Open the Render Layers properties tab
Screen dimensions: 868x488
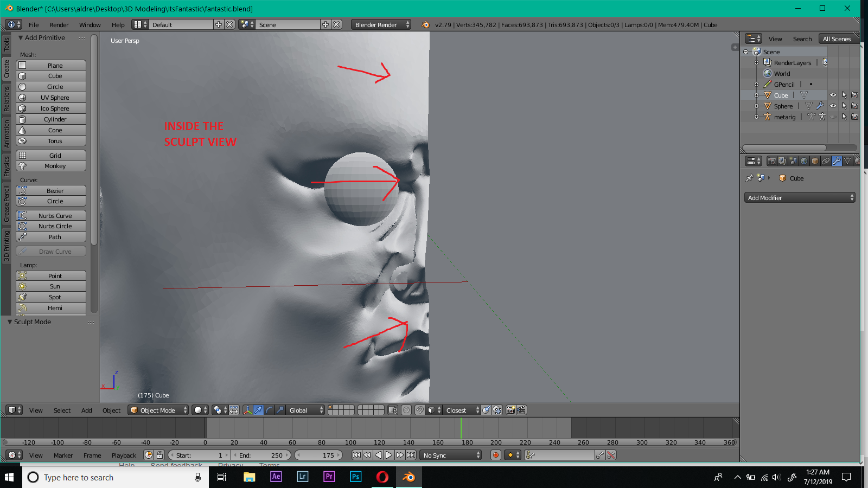click(x=782, y=161)
